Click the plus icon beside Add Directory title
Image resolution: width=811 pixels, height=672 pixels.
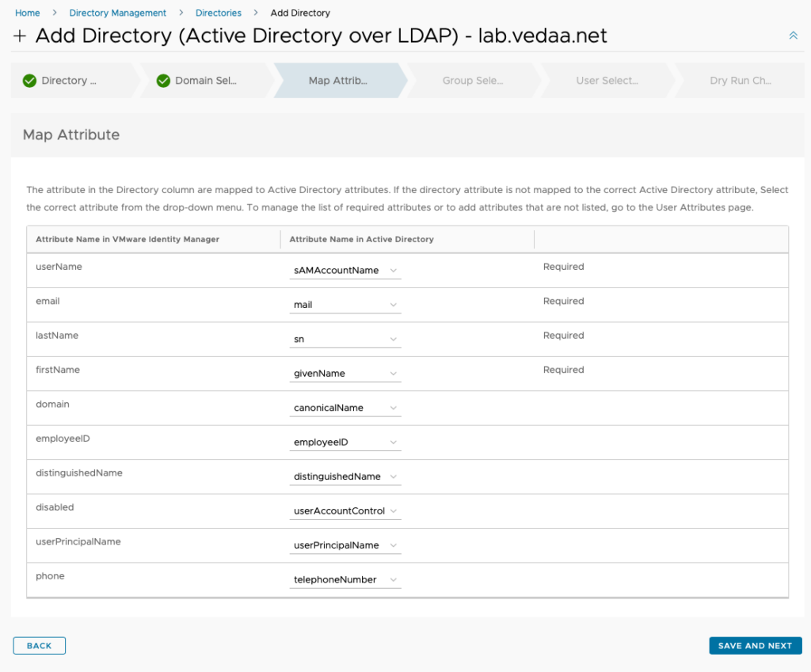tap(20, 36)
